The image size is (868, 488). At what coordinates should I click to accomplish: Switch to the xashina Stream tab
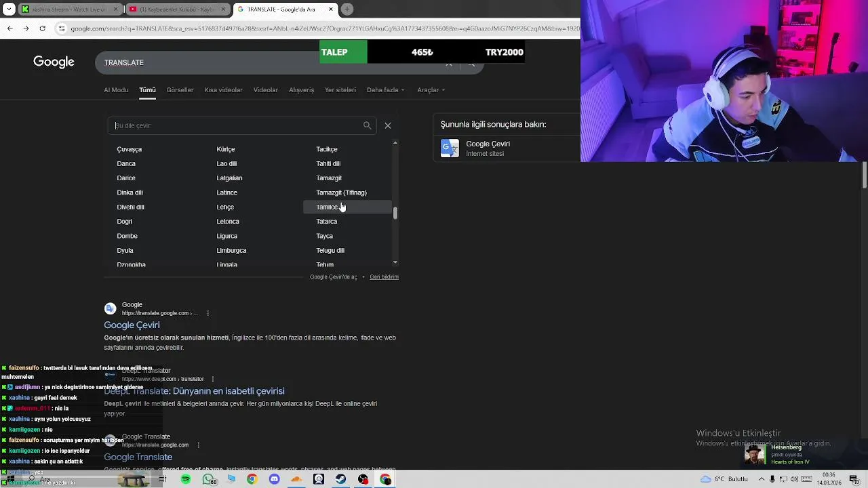pyautogui.click(x=70, y=9)
